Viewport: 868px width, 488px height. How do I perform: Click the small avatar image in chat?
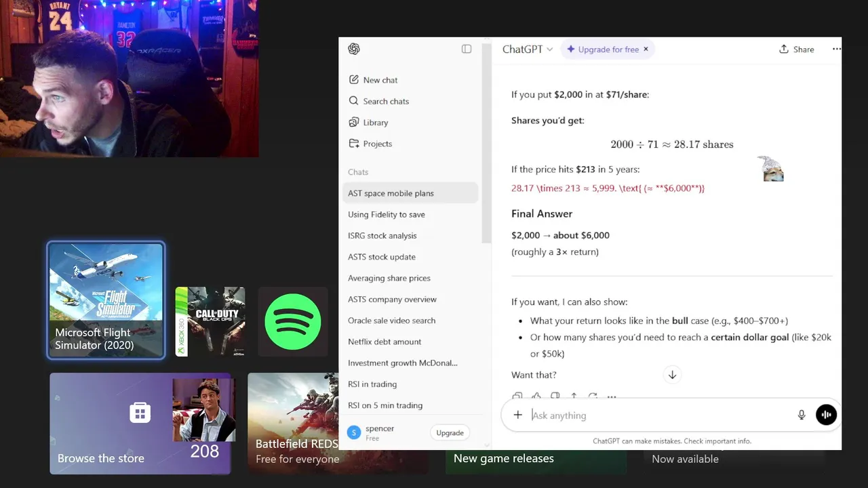(x=770, y=169)
